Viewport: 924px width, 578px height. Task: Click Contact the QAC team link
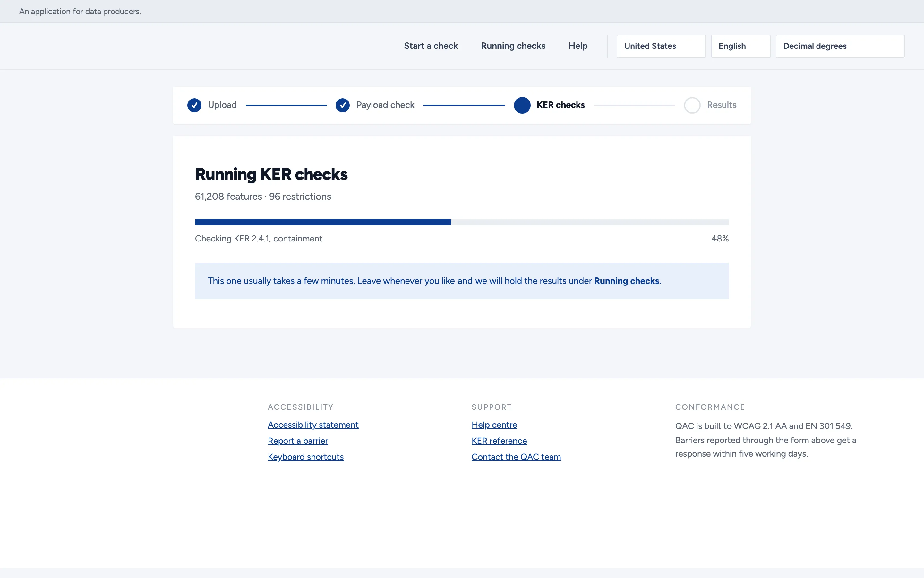click(x=516, y=457)
